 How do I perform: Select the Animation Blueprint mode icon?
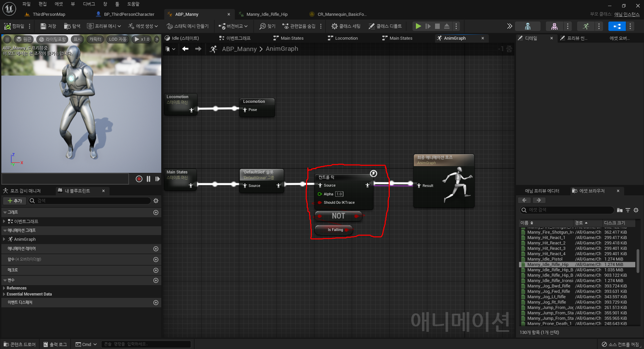(617, 26)
